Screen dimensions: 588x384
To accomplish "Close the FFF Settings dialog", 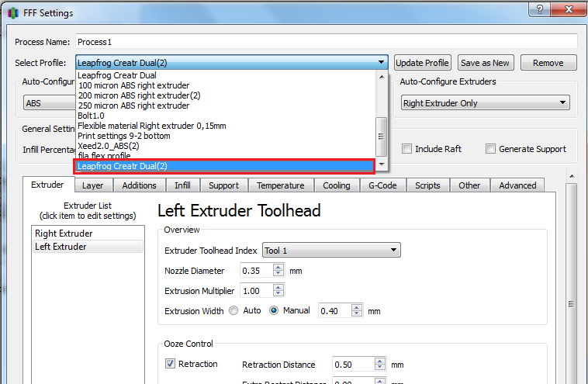I will click(x=569, y=9).
